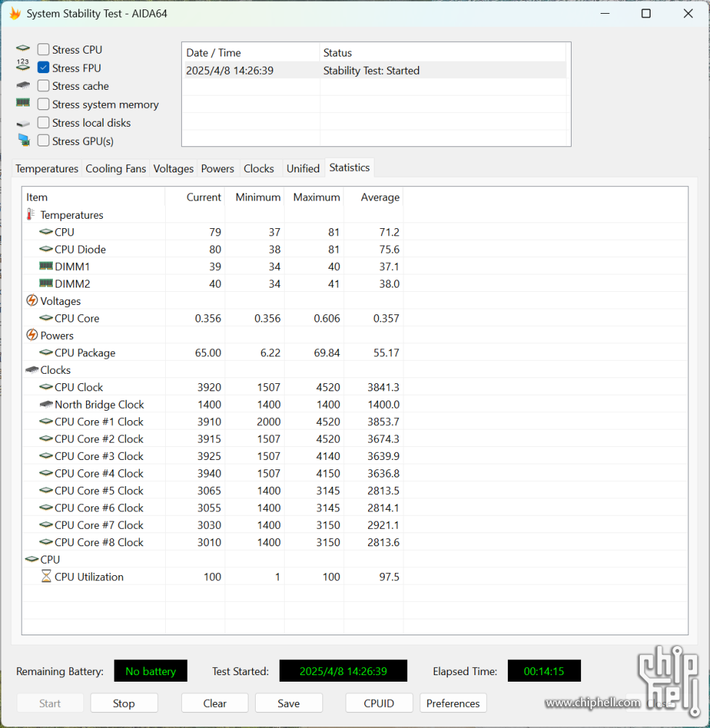Select the Statistics tab
The image size is (710, 728).
(350, 167)
